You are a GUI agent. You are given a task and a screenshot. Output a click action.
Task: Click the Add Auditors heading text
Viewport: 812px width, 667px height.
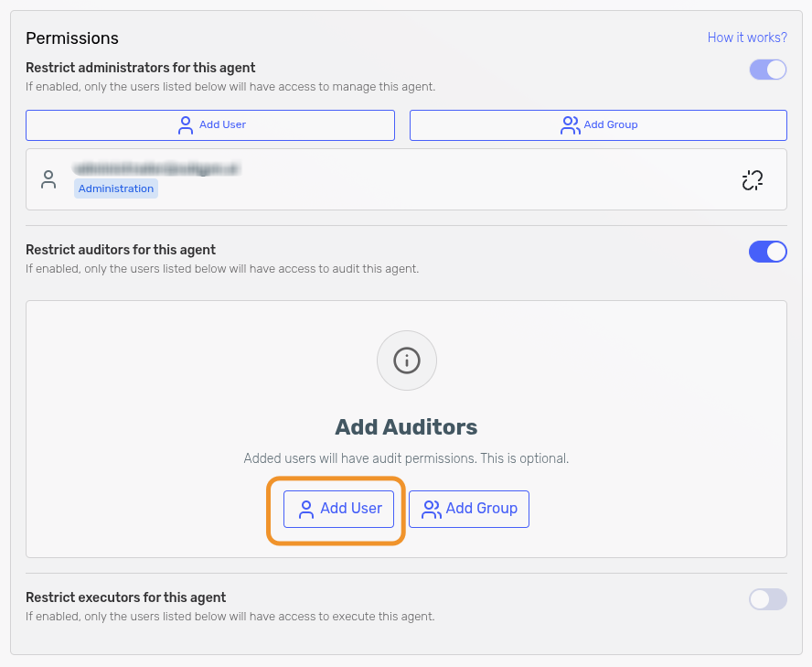[x=406, y=427]
